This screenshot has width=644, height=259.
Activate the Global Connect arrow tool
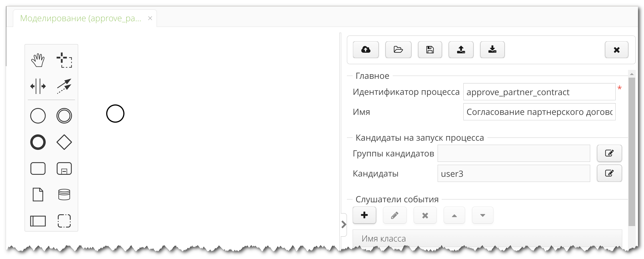tap(64, 86)
